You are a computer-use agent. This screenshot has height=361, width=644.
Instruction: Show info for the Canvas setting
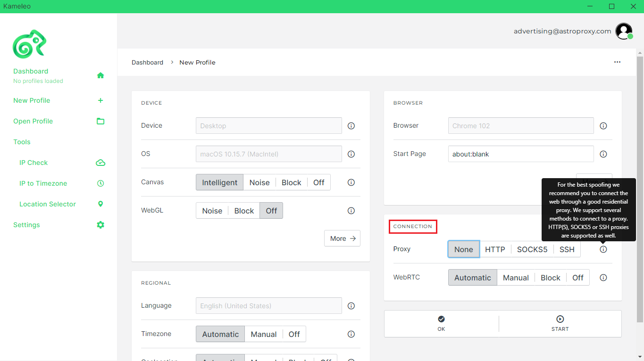[x=351, y=182]
